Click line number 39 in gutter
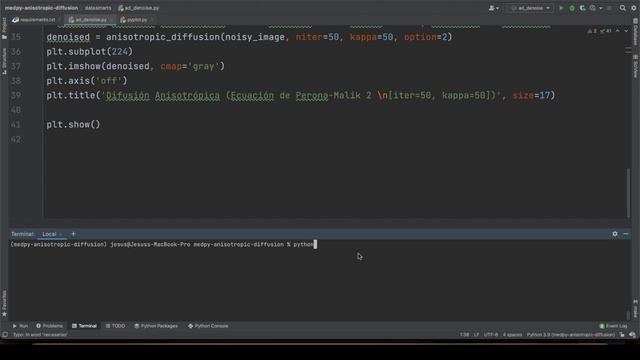This screenshot has width=640, height=360. click(16, 96)
